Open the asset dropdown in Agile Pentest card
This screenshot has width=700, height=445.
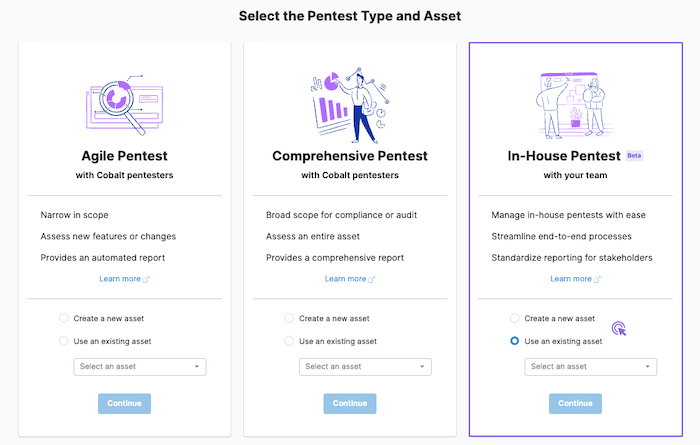pyautogui.click(x=140, y=367)
